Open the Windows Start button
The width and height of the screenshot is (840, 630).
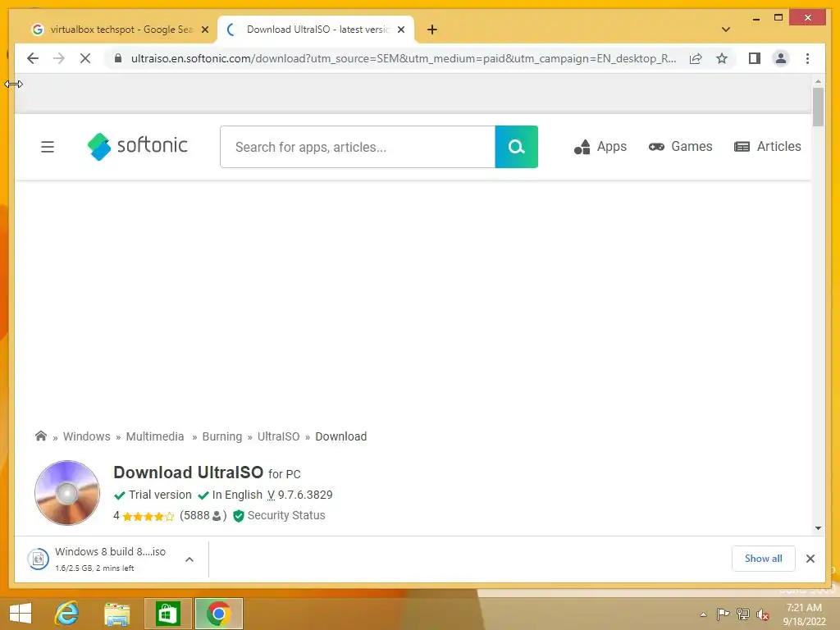coord(21,614)
